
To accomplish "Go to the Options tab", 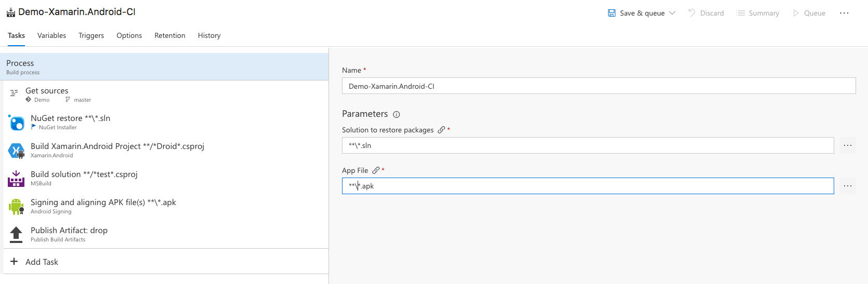I will [129, 35].
